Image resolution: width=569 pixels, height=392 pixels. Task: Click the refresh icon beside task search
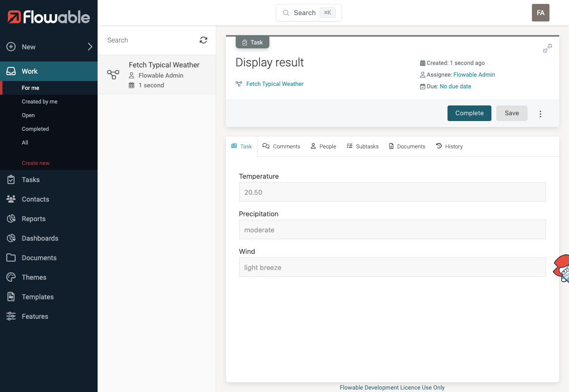203,40
